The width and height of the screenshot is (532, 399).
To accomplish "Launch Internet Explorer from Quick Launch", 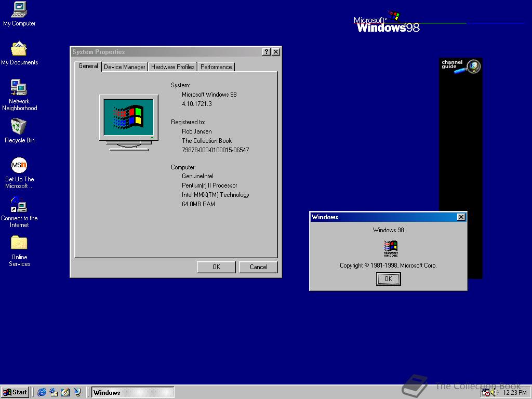I will tap(42, 392).
